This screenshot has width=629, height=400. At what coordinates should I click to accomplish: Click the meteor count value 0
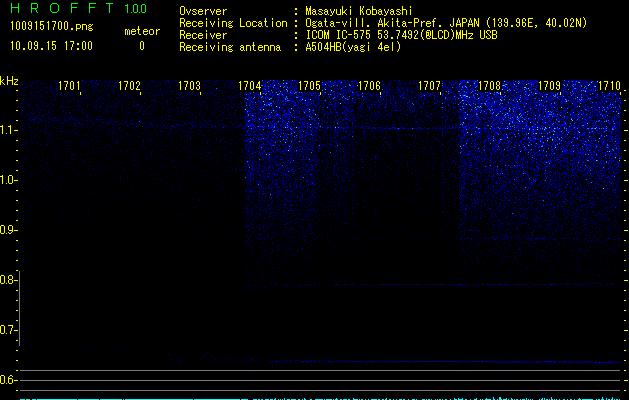click(x=142, y=46)
